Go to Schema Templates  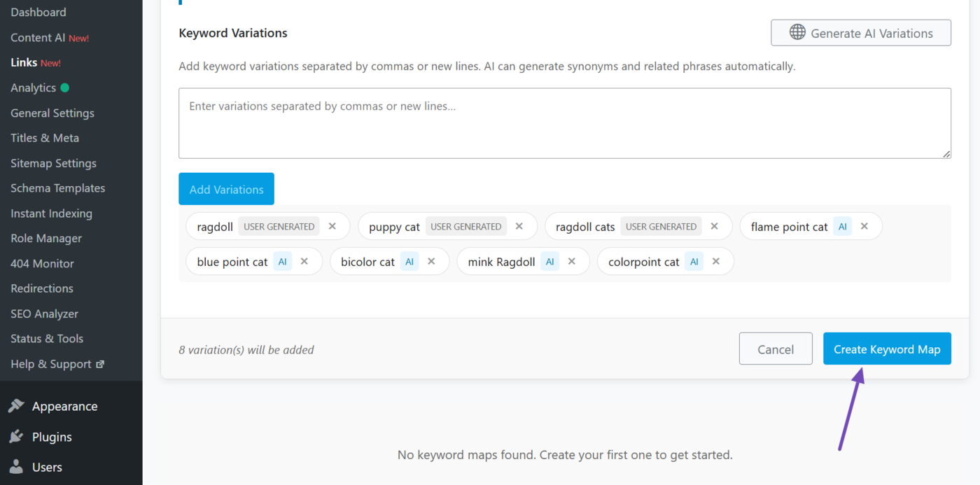click(57, 188)
